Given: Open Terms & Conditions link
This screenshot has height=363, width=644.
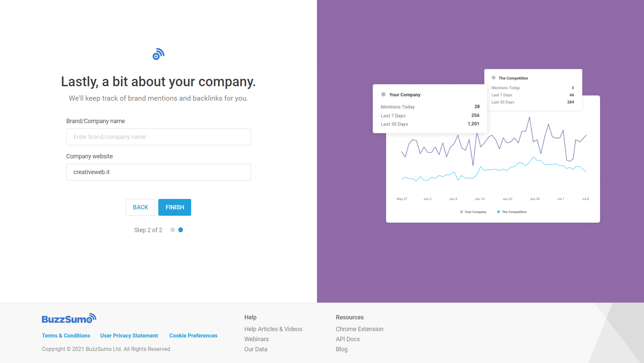Looking at the screenshot, I should pyautogui.click(x=66, y=335).
